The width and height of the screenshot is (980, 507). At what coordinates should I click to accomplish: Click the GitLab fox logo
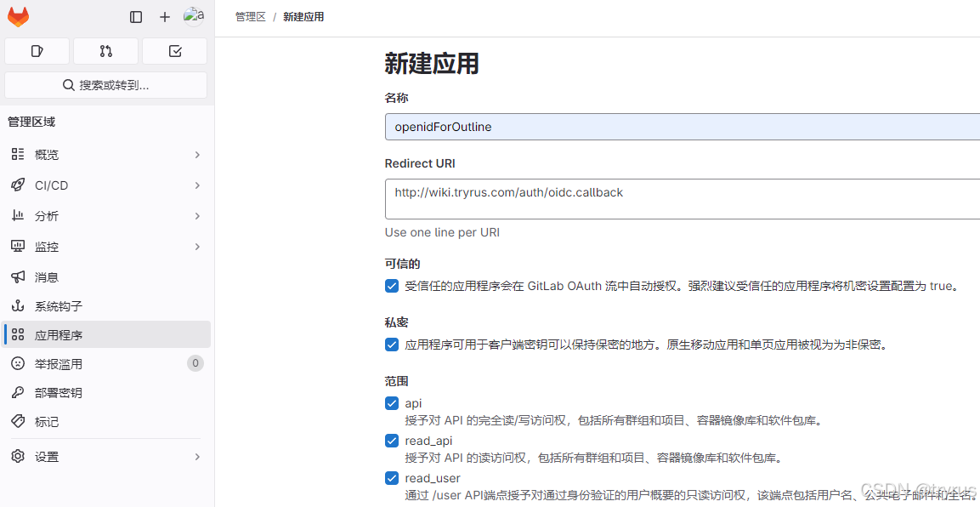[18, 16]
